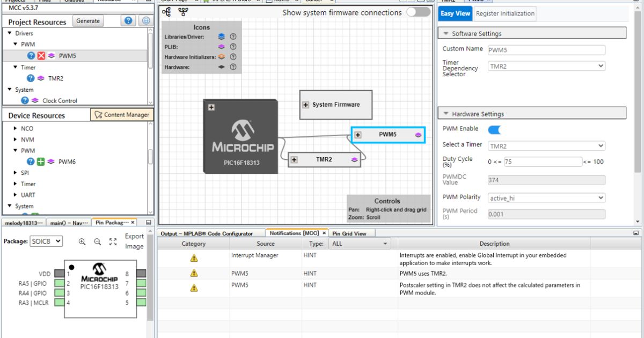The image size is (644, 338).
Task: Open the Content Manager
Action: pyautogui.click(x=122, y=115)
